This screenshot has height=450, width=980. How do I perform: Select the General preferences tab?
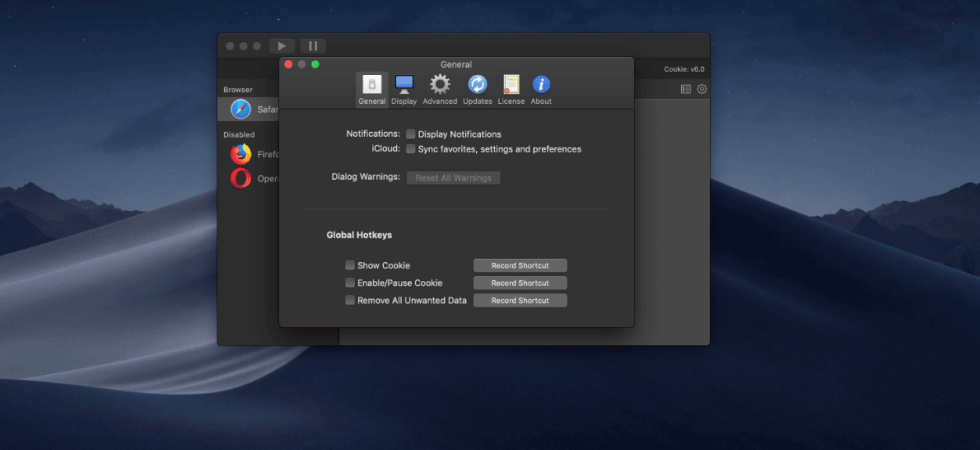pyautogui.click(x=372, y=89)
